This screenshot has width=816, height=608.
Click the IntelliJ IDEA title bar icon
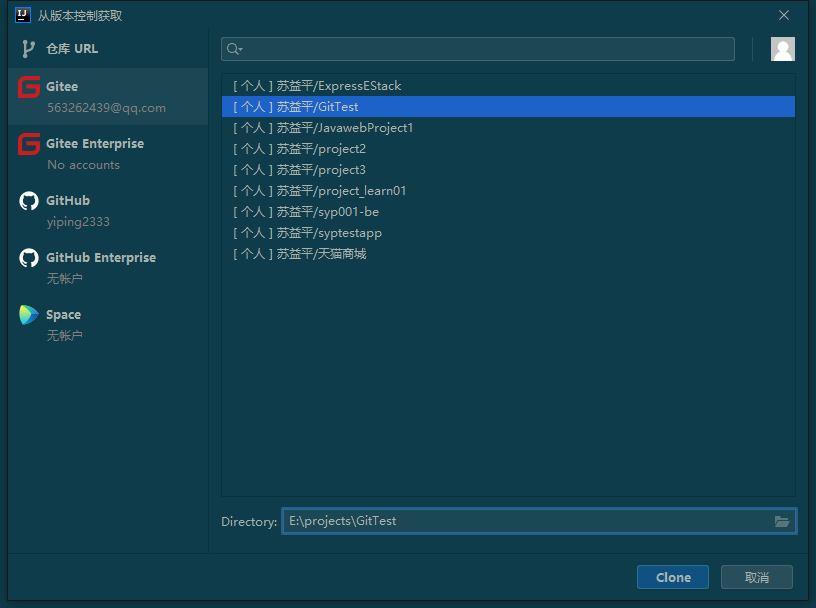pyautogui.click(x=23, y=15)
